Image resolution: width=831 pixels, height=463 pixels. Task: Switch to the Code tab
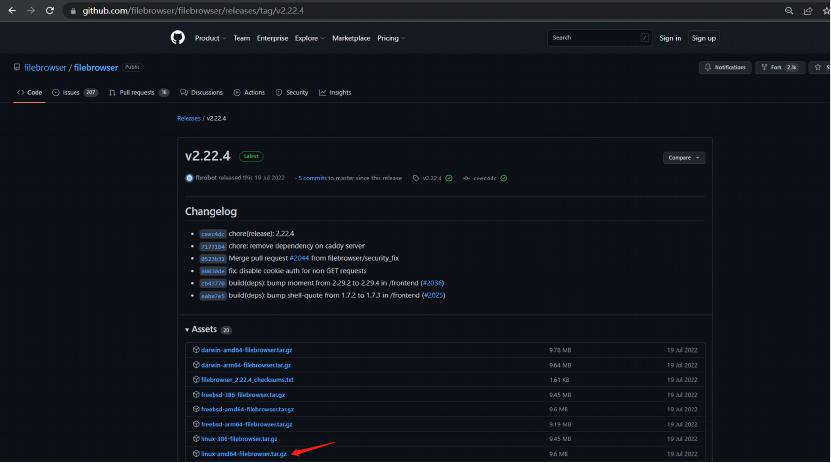point(30,92)
